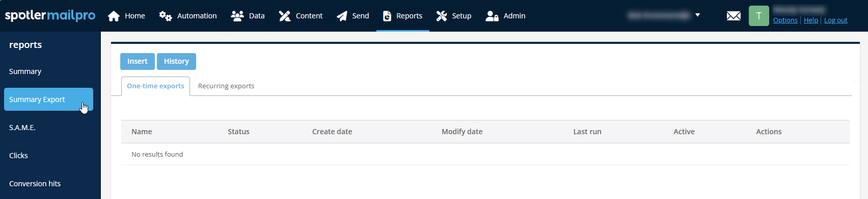Expand the account selector dropdown arrow
868x199 pixels.
pos(697,15)
